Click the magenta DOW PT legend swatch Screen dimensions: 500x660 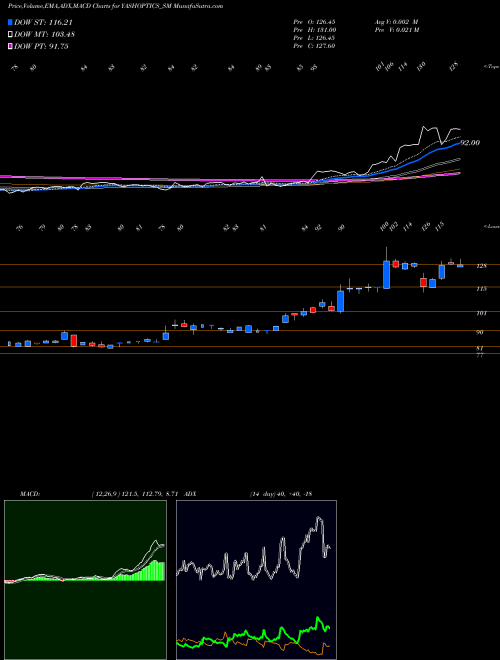coord(10,46)
